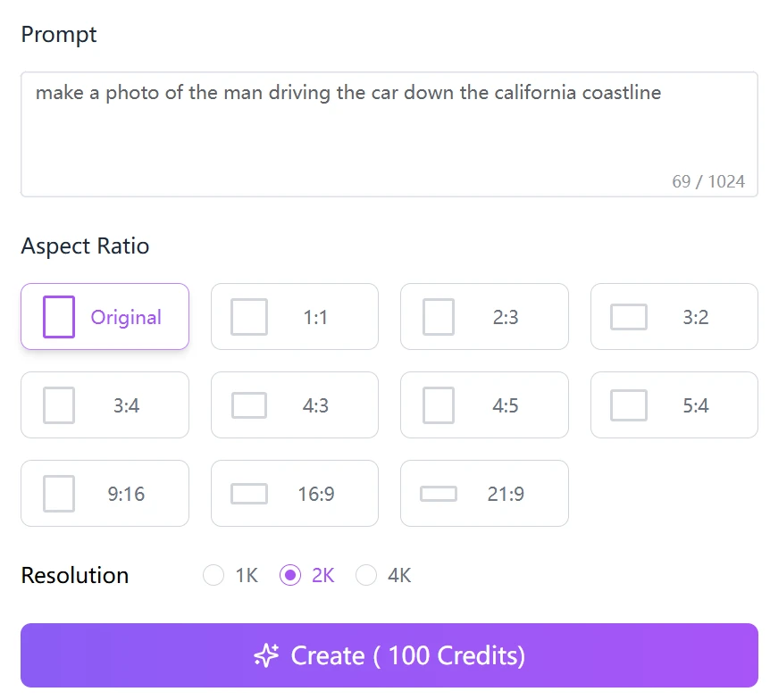Click the 69 / 1024 character counter
The width and height of the screenshot is (770, 700).
(708, 181)
